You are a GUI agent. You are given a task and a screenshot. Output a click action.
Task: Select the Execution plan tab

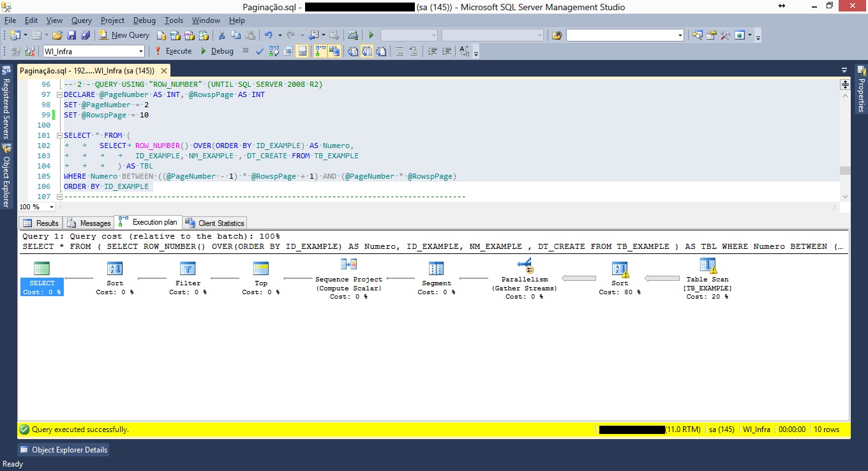148,222
